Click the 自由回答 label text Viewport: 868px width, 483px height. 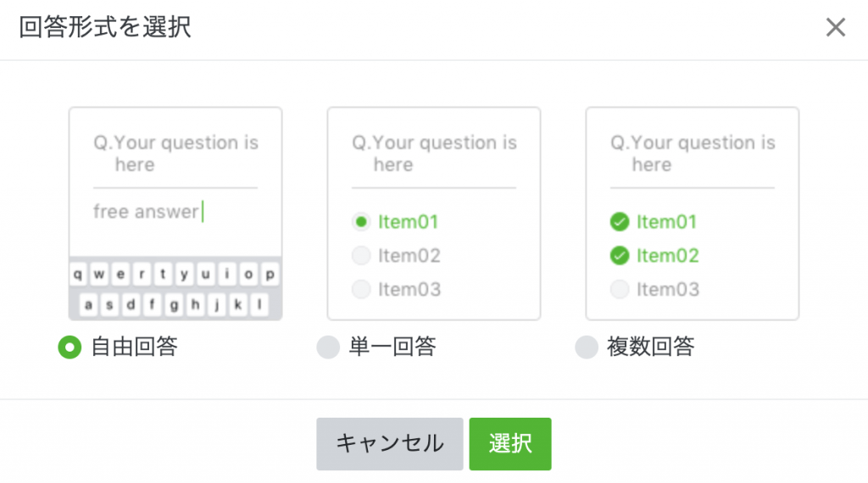[134, 347]
